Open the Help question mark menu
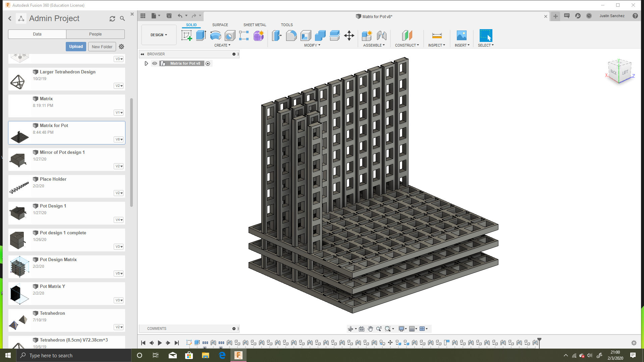Viewport: 644px width, 362px height. coord(635,16)
